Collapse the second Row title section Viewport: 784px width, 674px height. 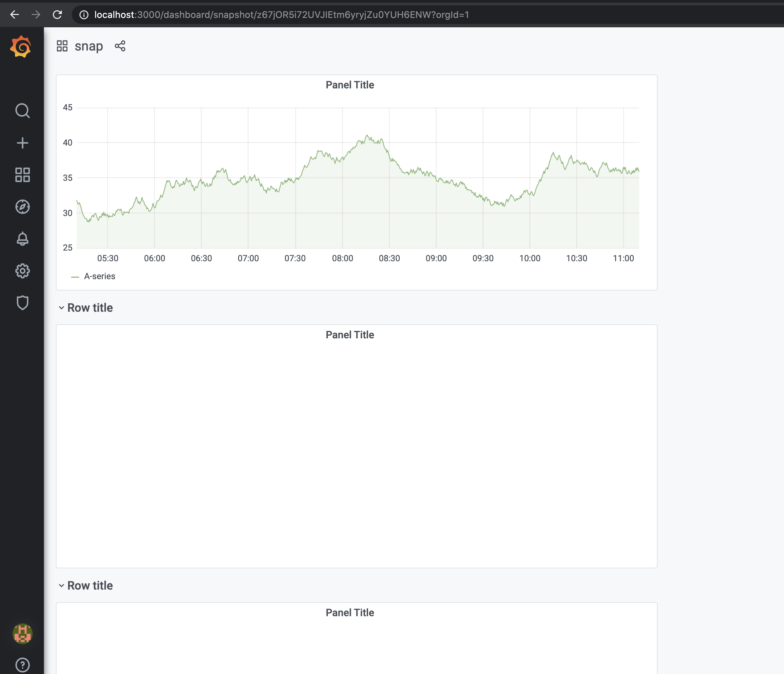point(90,585)
